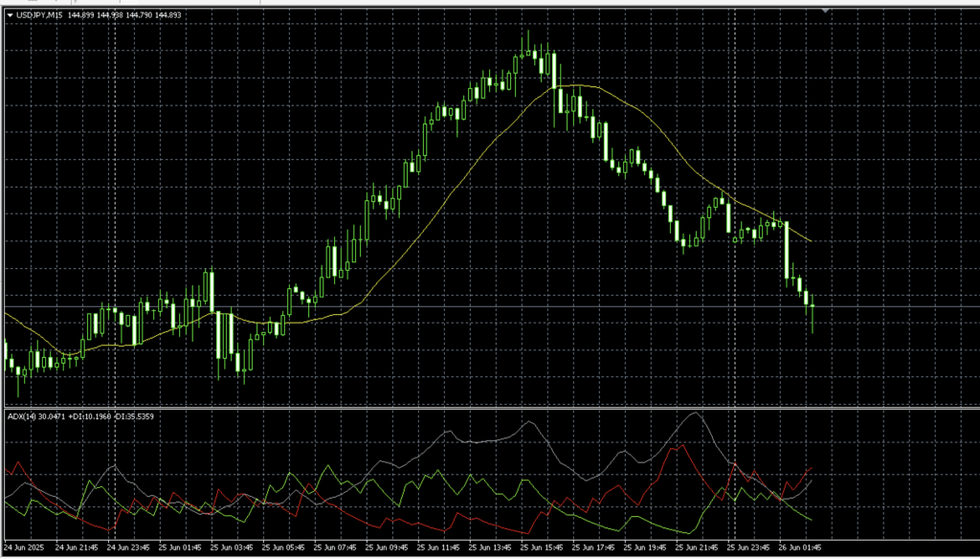Click the highest peak of red -DI line
The width and height of the screenshot is (980, 559).
(679, 445)
